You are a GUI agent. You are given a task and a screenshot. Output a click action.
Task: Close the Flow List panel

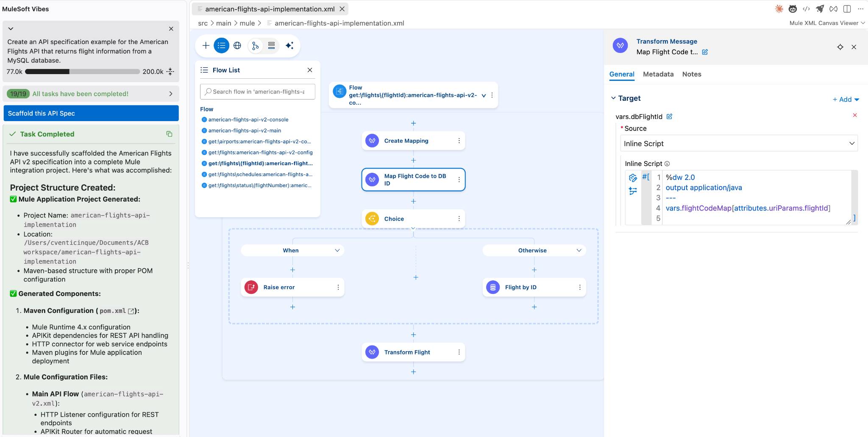[310, 70]
